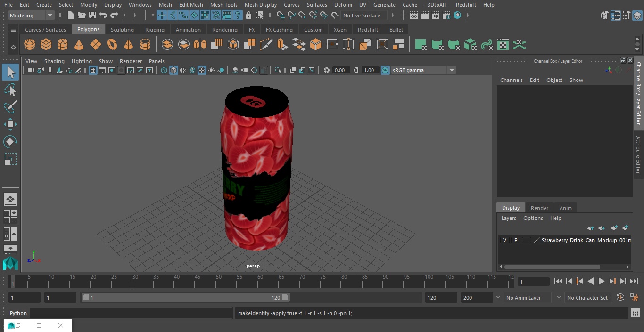Switch to the Render layer tab
Viewport: 644px width, 332px height.
coord(539,208)
